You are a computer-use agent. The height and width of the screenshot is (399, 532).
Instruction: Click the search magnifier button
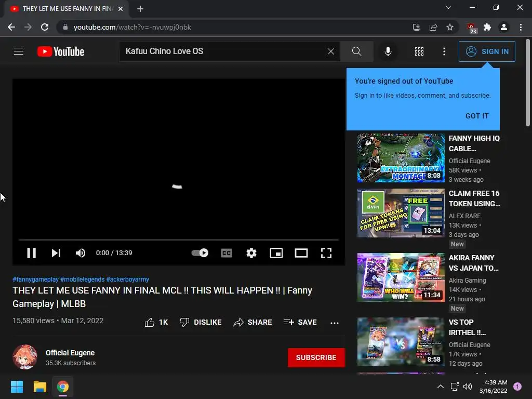click(x=356, y=51)
